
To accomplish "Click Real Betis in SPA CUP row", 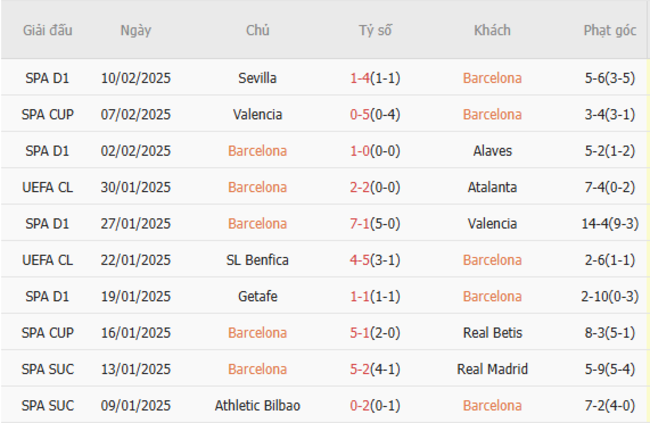I will tap(492, 333).
